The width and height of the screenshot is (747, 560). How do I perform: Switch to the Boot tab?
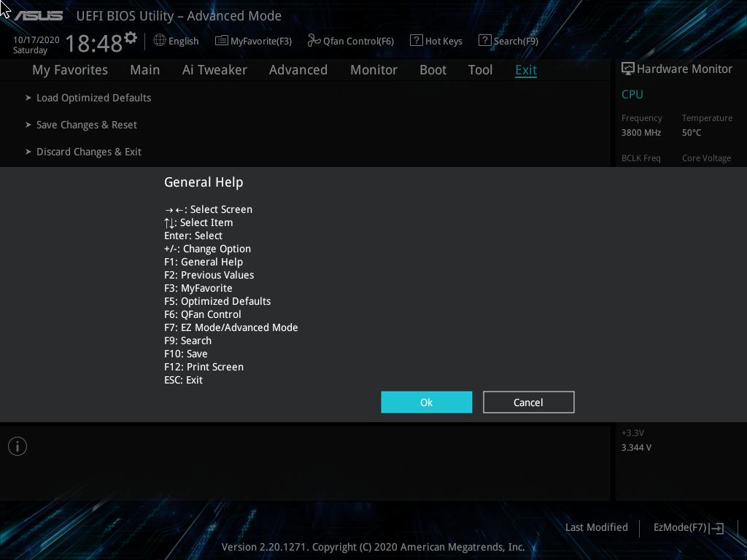click(x=433, y=70)
